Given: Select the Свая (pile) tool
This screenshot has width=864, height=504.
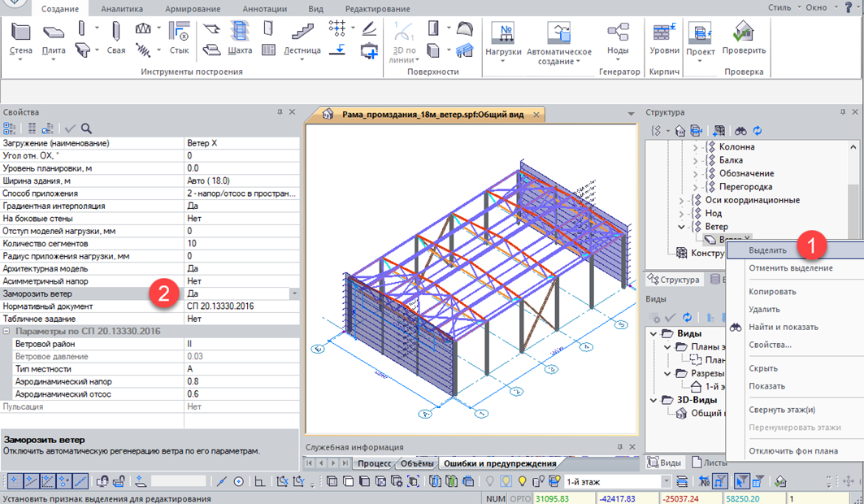Looking at the screenshot, I should click(x=115, y=38).
